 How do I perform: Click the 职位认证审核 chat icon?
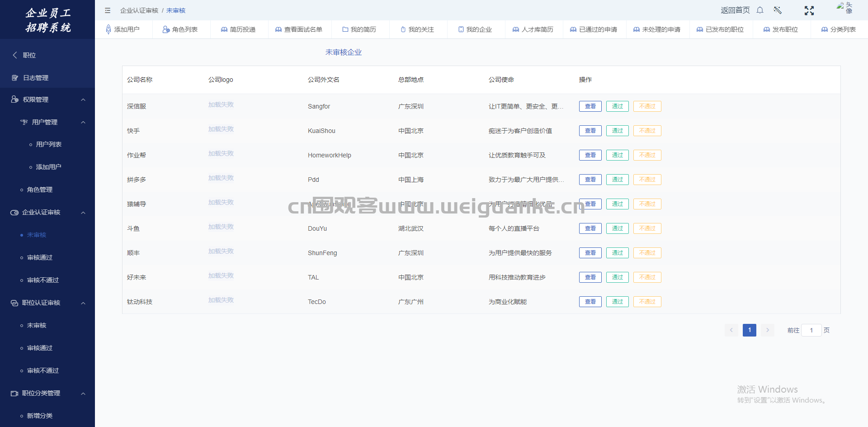click(14, 303)
